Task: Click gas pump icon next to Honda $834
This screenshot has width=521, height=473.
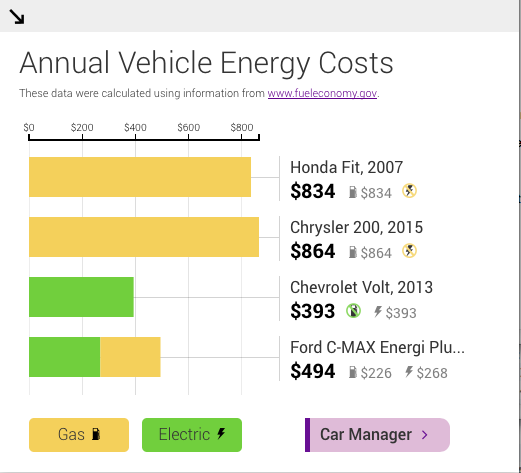Action: pyautogui.click(x=353, y=192)
